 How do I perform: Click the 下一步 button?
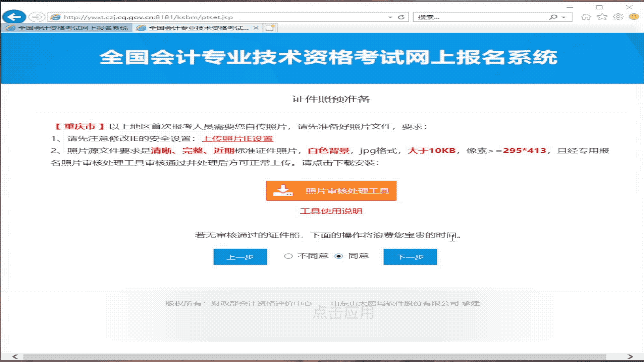[410, 256]
